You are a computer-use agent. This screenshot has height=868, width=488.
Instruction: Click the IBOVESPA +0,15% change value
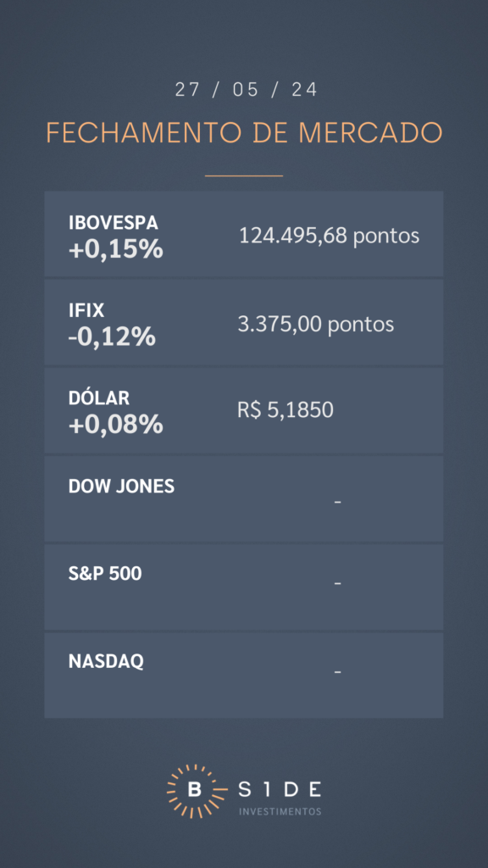coord(115,250)
